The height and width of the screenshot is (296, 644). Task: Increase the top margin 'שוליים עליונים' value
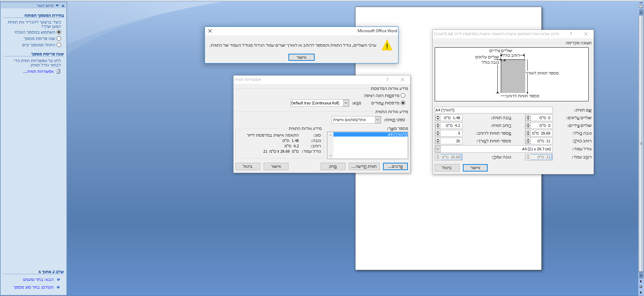[528, 116]
